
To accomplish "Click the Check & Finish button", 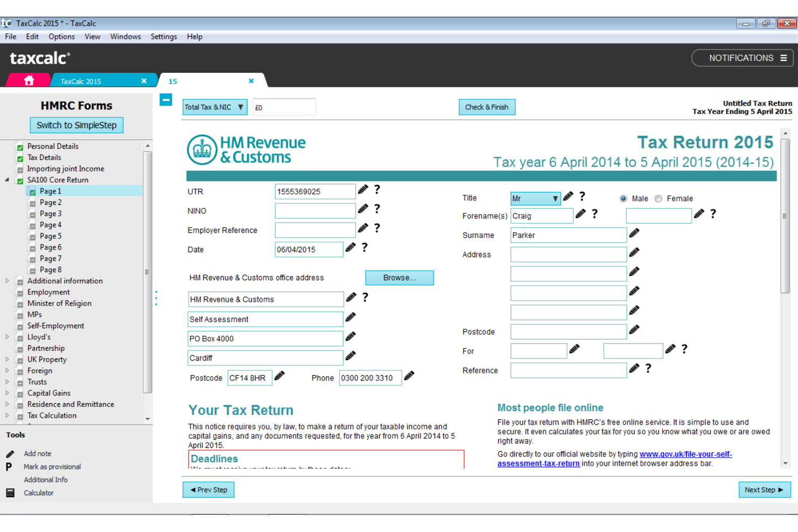I will [487, 107].
